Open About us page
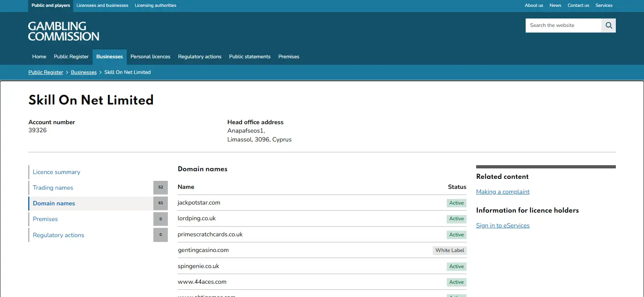Image resolution: width=644 pixels, height=297 pixels. 534,6
